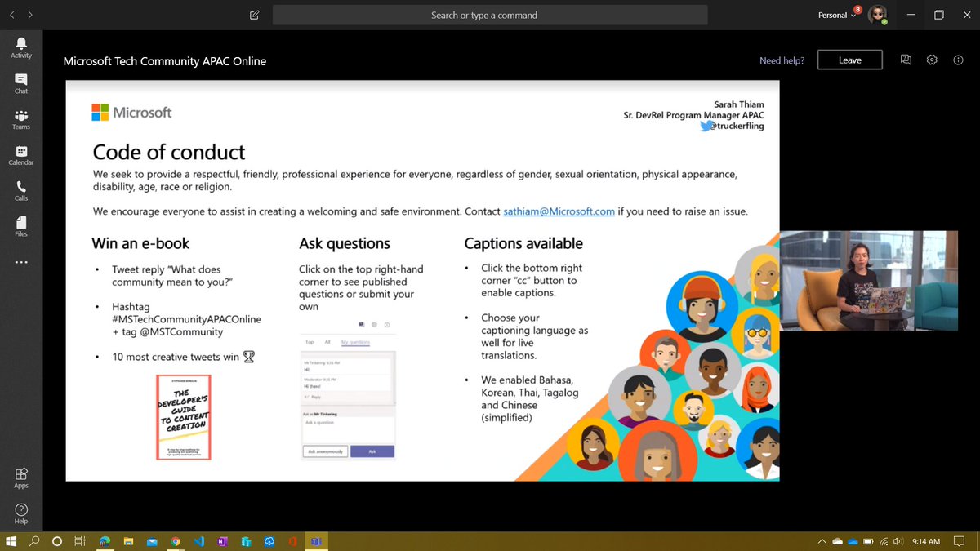Open the Files section
The image size is (980, 551).
click(x=21, y=226)
